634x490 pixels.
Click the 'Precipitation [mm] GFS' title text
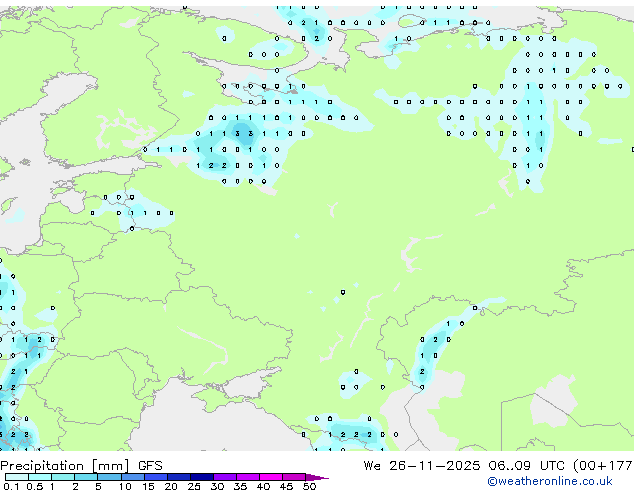click(x=81, y=466)
